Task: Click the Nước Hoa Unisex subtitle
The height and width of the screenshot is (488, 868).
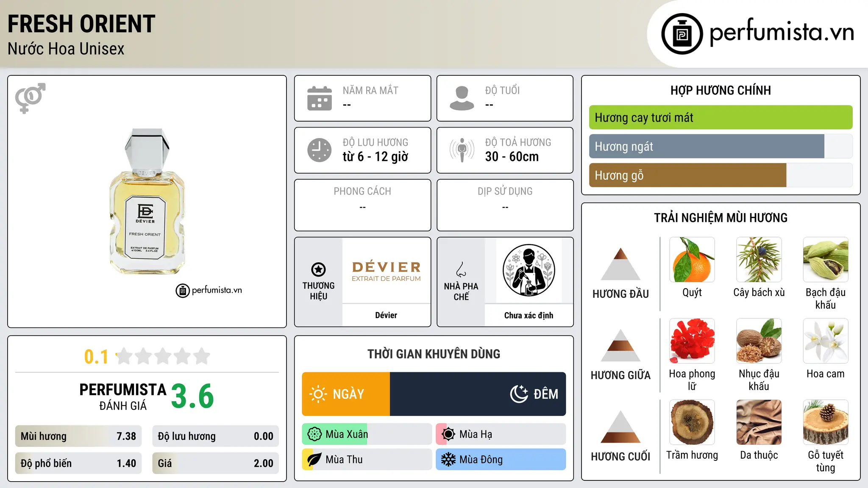Action: [66, 49]
